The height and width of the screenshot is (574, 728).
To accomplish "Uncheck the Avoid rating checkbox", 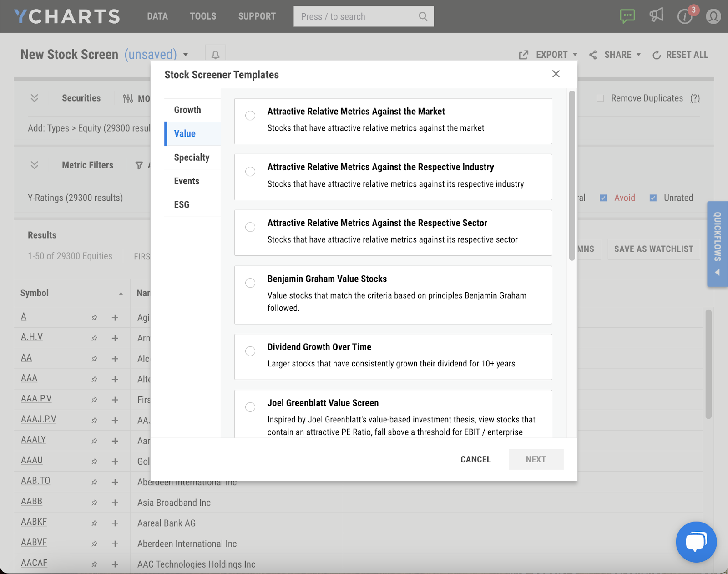I will click(x=603, y=198).
